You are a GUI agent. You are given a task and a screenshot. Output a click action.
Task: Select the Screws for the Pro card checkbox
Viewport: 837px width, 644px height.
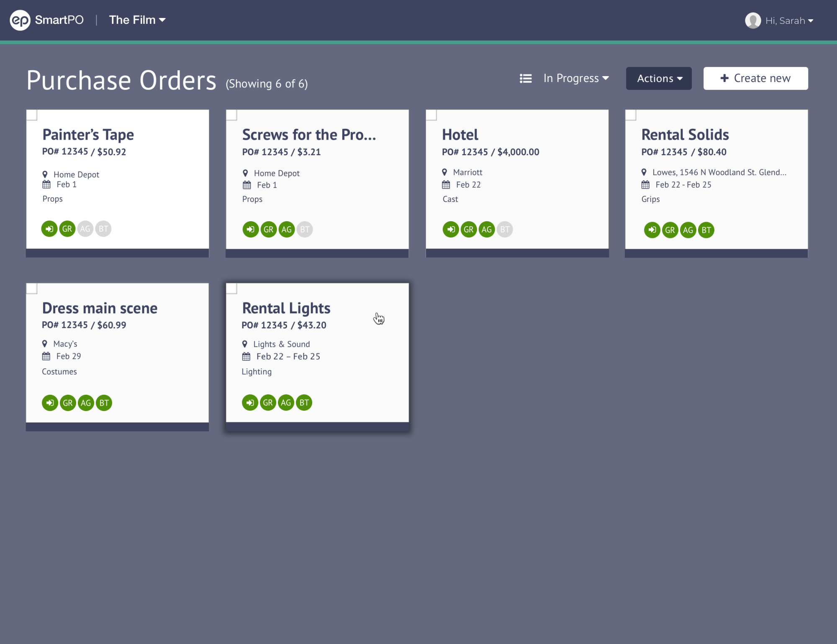tap(231, 115)
